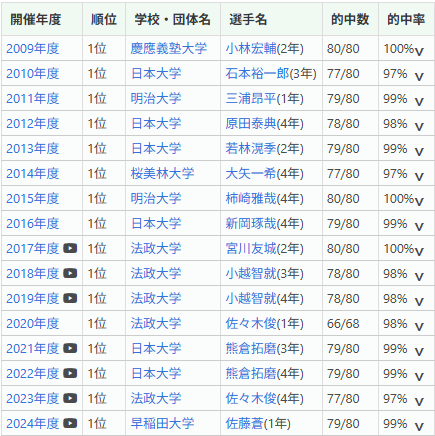Open player link 小林宏輔(2年)
Image resolution: width=435 pixels, height=436 pixels.
point(264,49)
